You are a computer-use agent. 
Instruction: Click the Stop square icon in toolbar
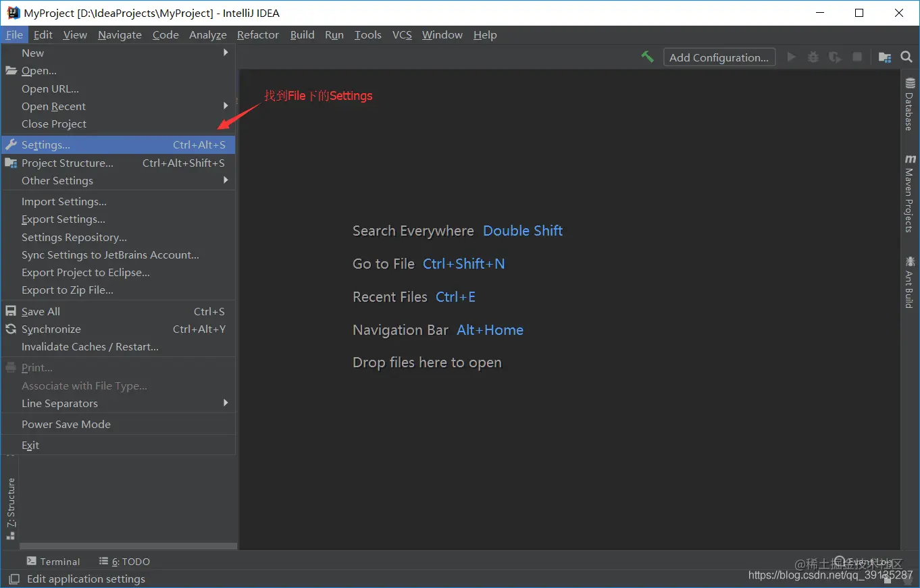pos(857,57)
